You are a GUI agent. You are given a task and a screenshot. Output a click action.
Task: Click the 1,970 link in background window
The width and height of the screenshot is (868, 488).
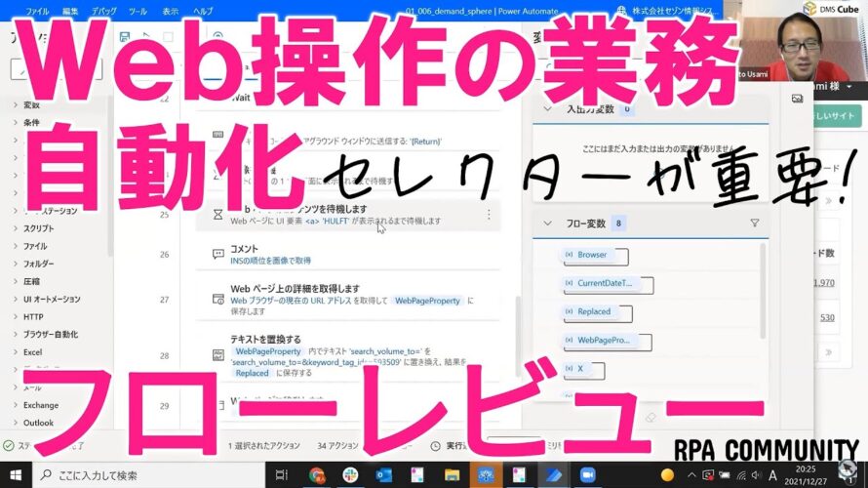(824, 282)
